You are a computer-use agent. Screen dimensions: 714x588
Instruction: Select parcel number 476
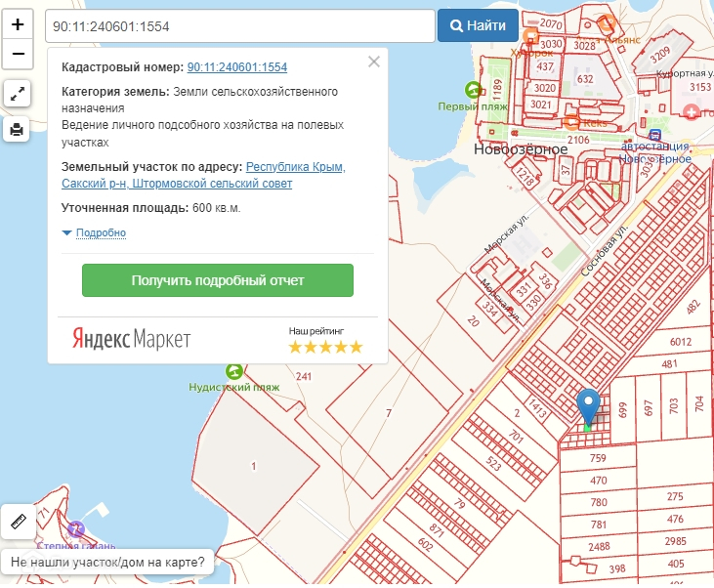(x=675, y=519)
